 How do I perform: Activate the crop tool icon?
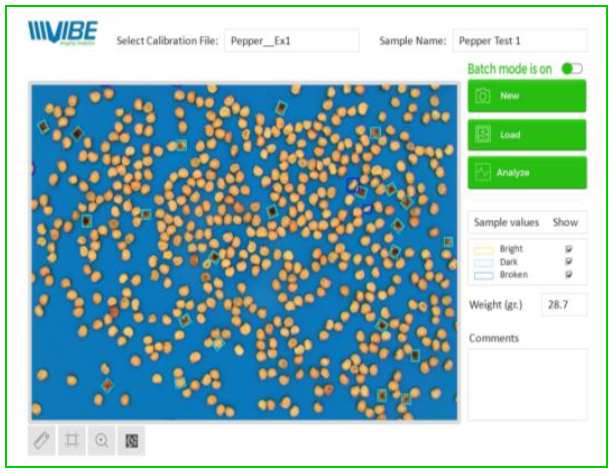[x=72, y=441]
